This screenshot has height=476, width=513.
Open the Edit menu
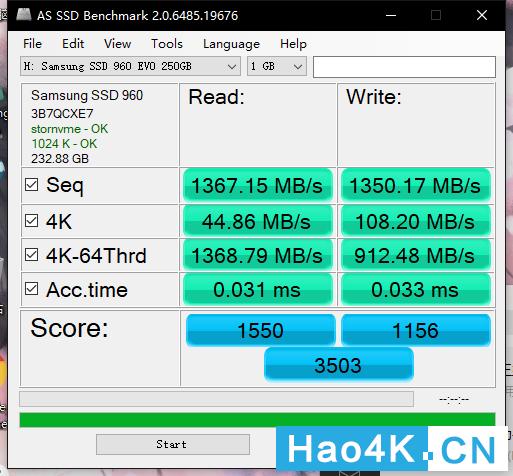tap(73, 44)
